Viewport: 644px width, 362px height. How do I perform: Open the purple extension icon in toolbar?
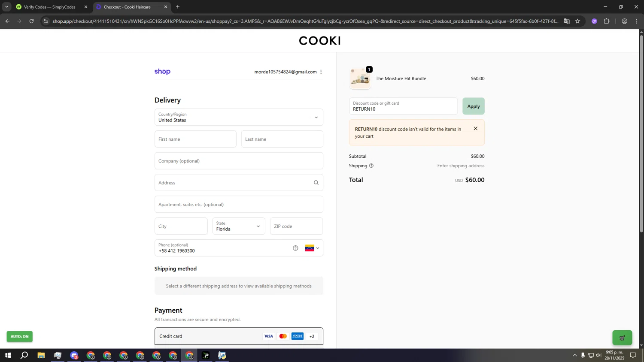pyautogui.click(x=594, y=21)
